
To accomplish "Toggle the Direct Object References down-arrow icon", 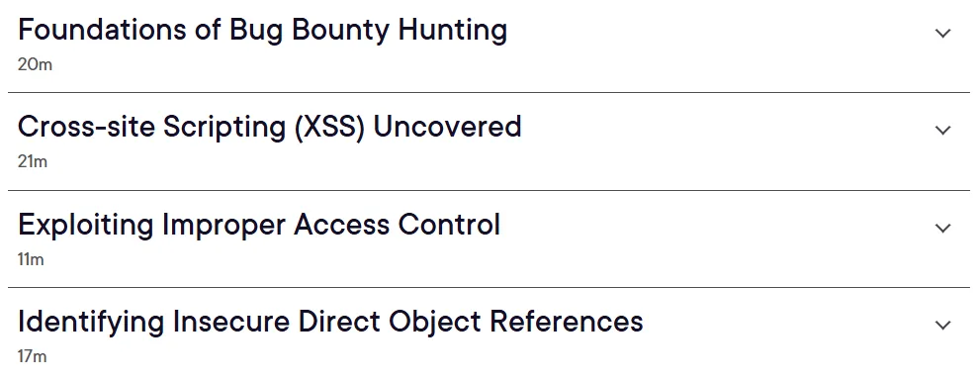I will 942,325.
